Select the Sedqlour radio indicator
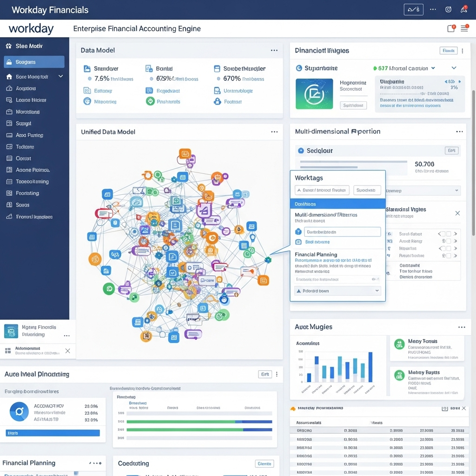The image size is (476, 476). coord(301,151)
